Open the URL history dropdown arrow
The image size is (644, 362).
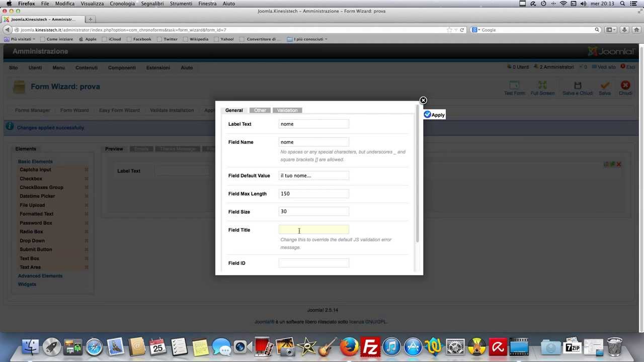coord(456,30)
